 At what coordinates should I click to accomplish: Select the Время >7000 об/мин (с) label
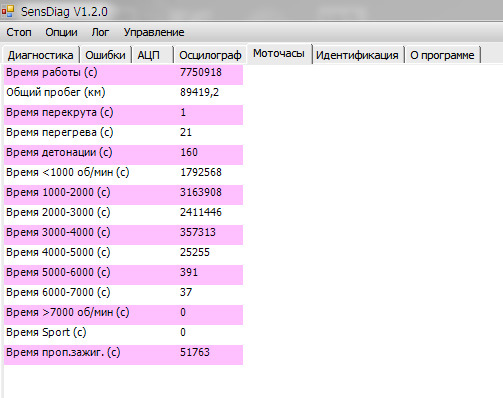pos(68,313)
